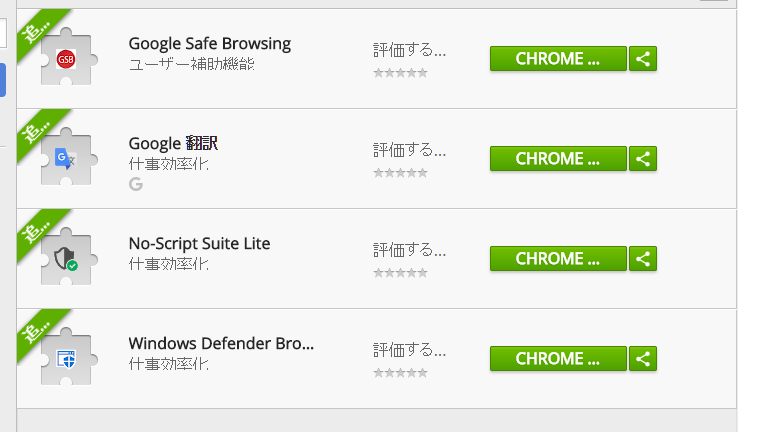Rate No-Script Suite Lite using the stars

(400, 273)
